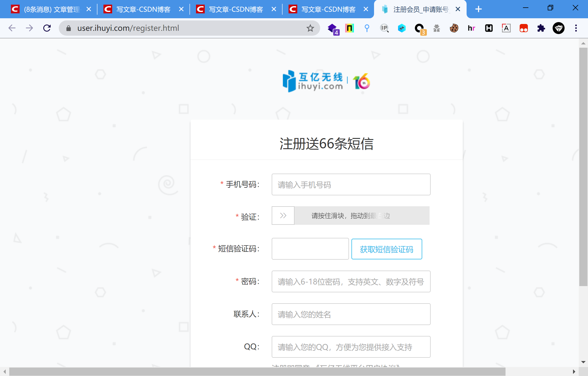Open the IP lookup extension
This screenshot has width=588, height=376.
tap(384, 28)
